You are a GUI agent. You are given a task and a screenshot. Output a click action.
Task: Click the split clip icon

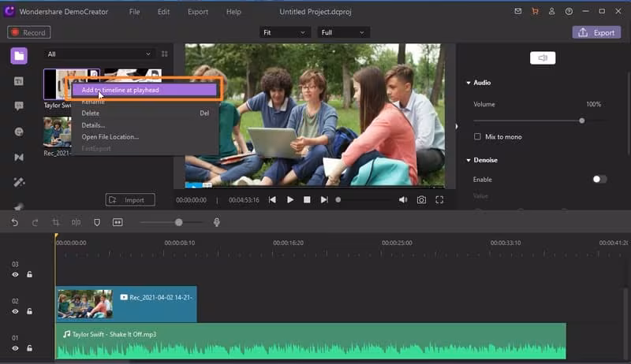coord(76,222)
